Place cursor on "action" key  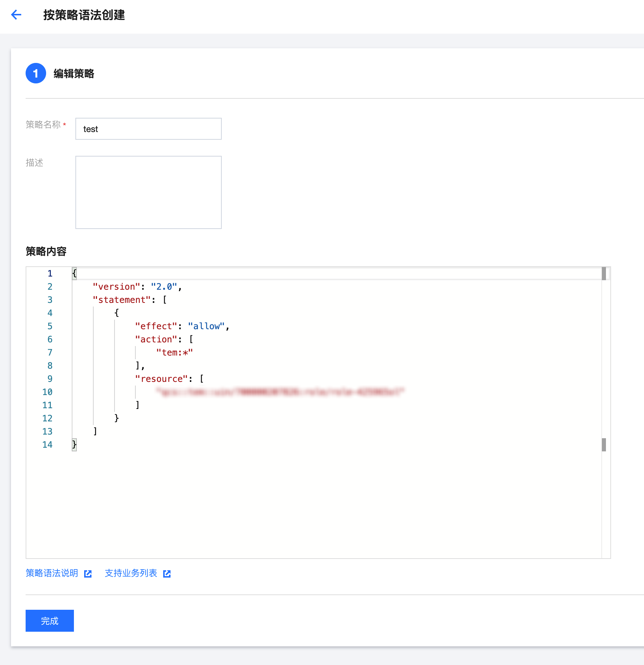click(x=156, y=339)
